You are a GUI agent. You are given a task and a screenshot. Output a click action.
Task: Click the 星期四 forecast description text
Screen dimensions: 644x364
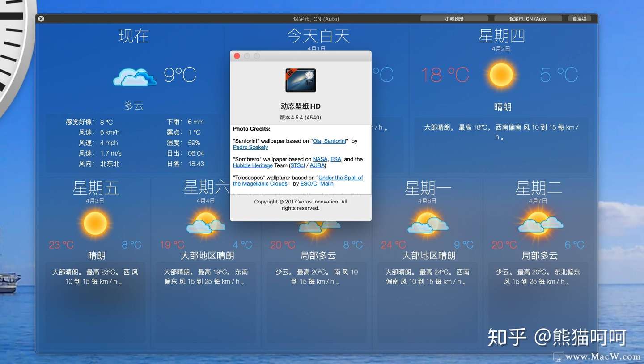click(501, 132)
